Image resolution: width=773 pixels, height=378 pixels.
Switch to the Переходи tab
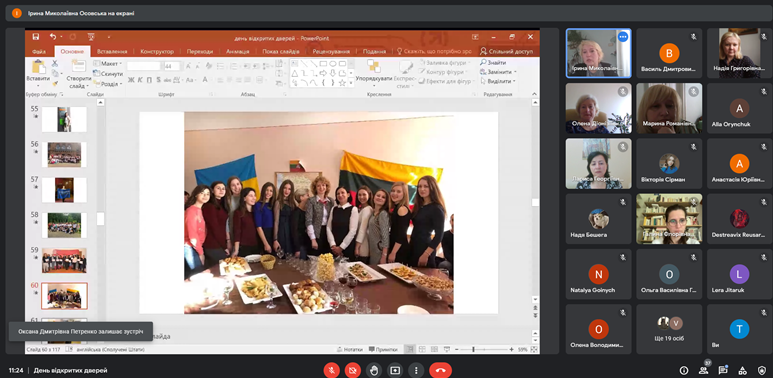[x=200, y=51]
